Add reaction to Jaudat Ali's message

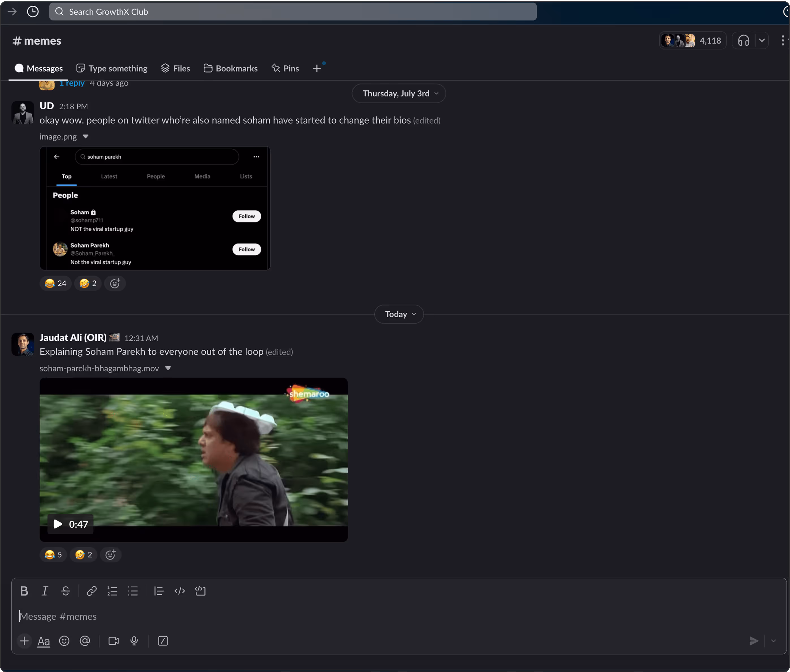click(110, 555)
